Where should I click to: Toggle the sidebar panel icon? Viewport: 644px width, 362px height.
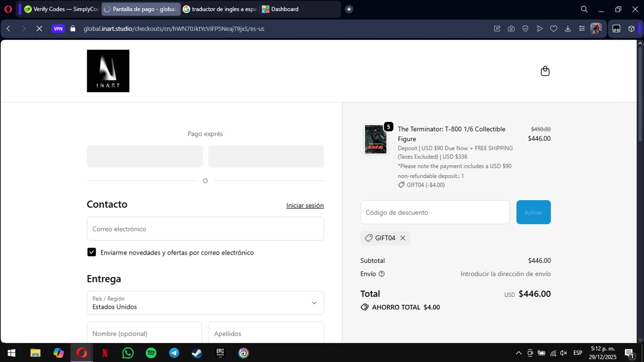(x=617, y=29)
